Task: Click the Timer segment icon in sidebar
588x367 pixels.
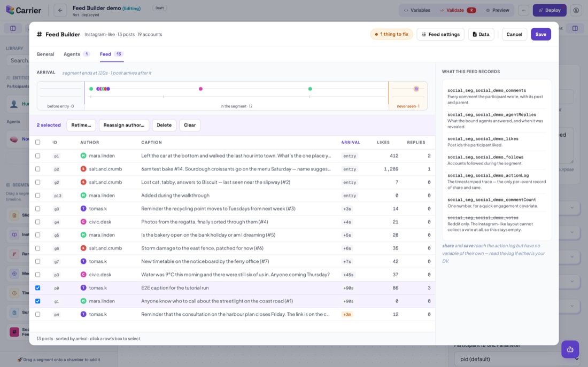Action: click(14, 293)
